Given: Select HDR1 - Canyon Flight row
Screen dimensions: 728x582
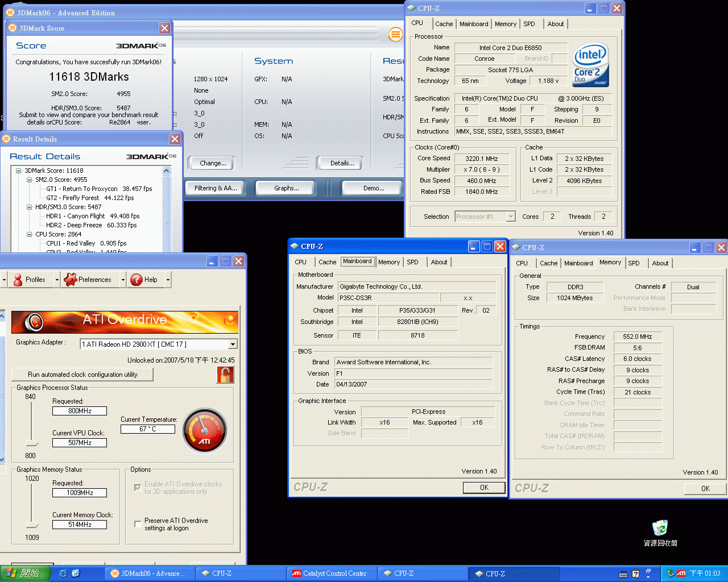Looking at the screenshot, I should pos(93,216).
